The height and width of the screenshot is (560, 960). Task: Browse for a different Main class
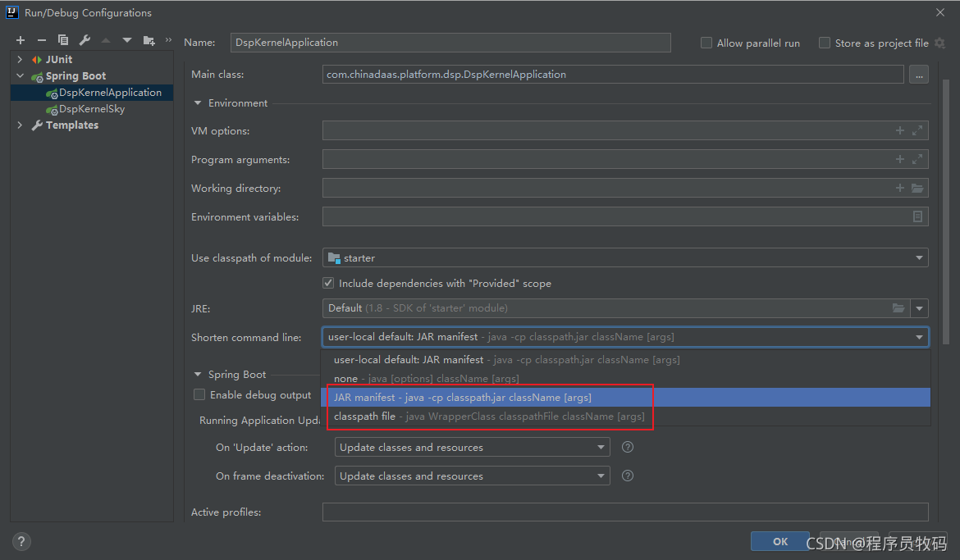[919, 74]
